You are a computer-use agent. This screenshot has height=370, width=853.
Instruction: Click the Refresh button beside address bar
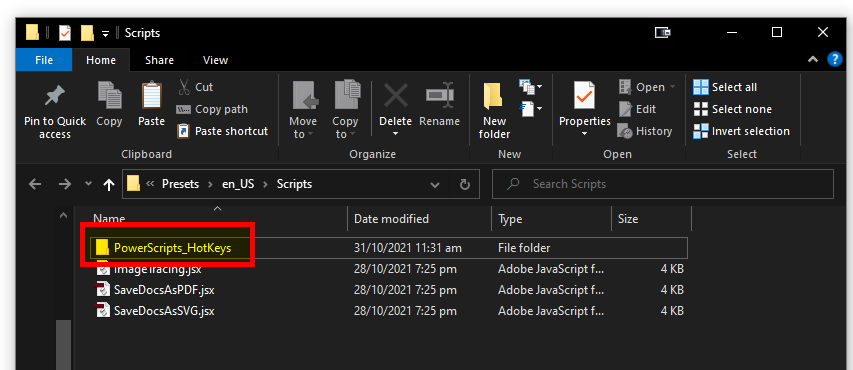pos(465,184)
